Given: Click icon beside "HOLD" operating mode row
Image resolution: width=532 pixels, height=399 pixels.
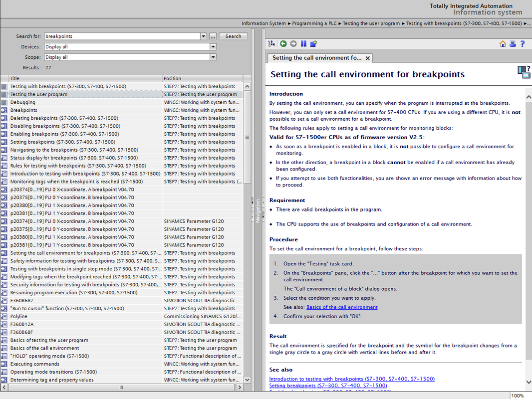Looking at the screenshot, I should point(4,356).
